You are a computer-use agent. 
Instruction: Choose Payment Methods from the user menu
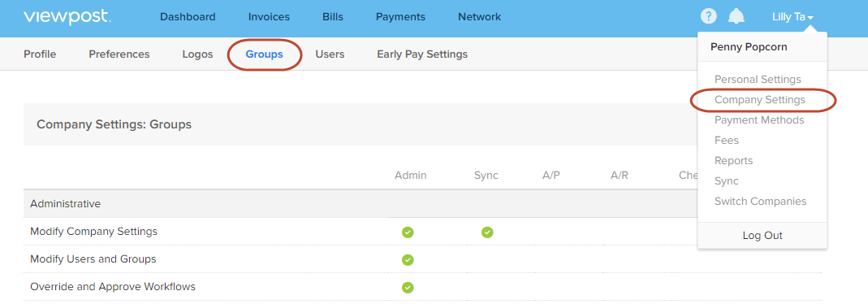759,120
